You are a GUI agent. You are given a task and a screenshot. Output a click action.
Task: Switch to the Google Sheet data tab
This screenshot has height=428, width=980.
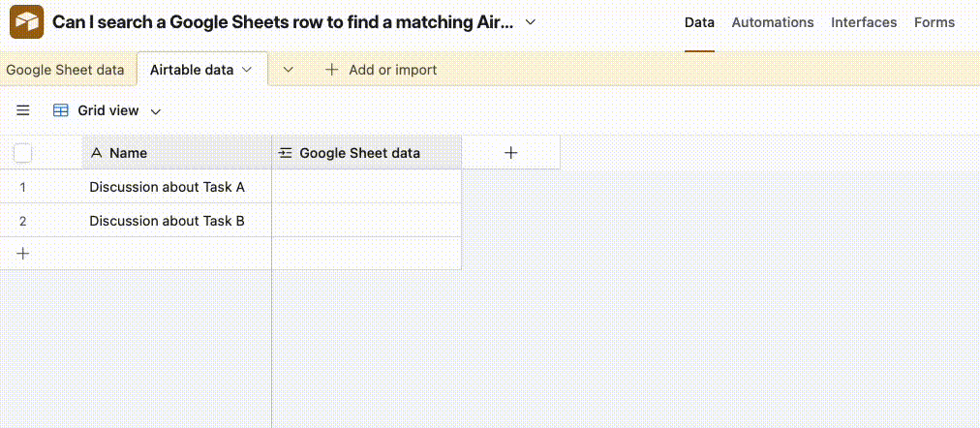(65, 70)
